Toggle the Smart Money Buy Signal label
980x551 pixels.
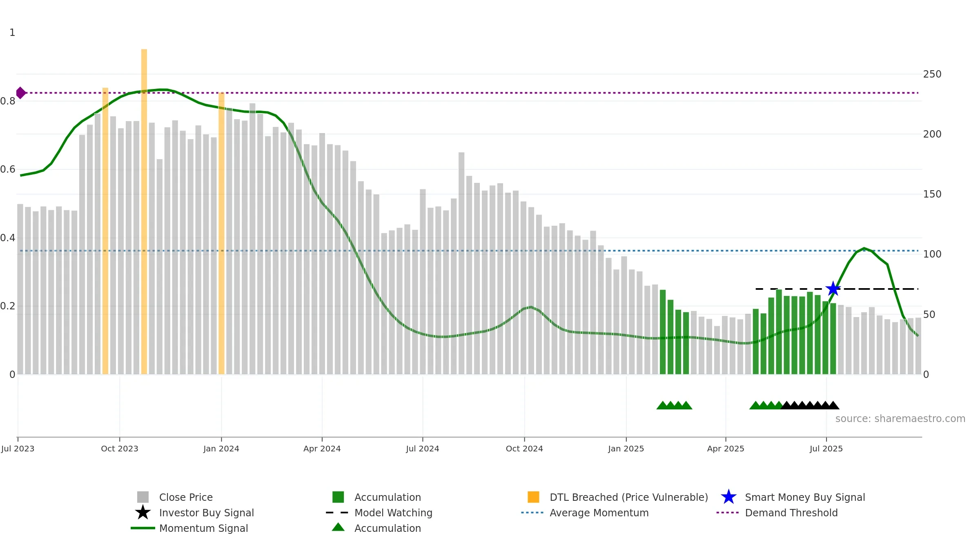805,497
